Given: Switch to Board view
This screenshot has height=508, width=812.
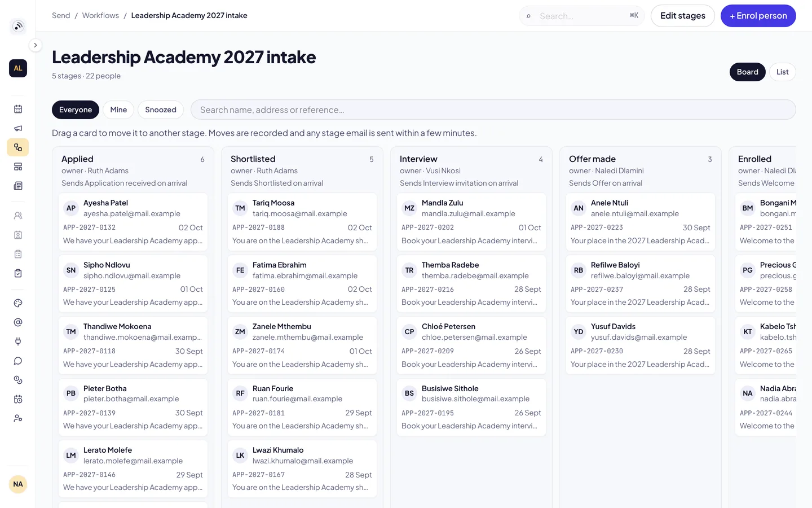Looking at the screenshot, I should coord(747,72).
